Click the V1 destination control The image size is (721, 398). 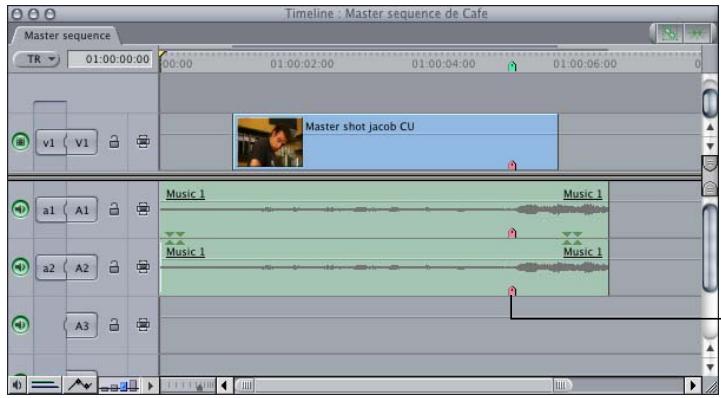click(x=81, y=142)
